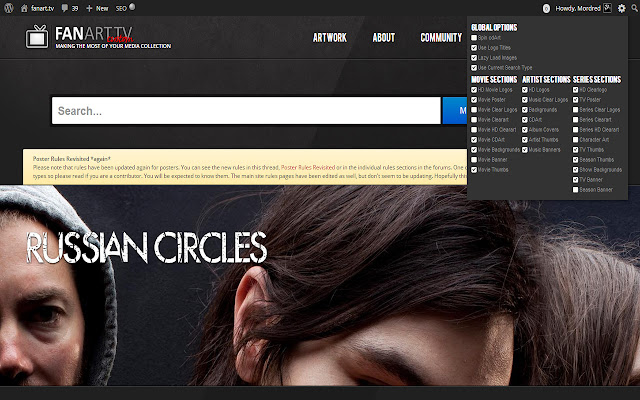This screenshot has height=400, width=640.
Task: Uncheck Music Banners
Action: 525,150
